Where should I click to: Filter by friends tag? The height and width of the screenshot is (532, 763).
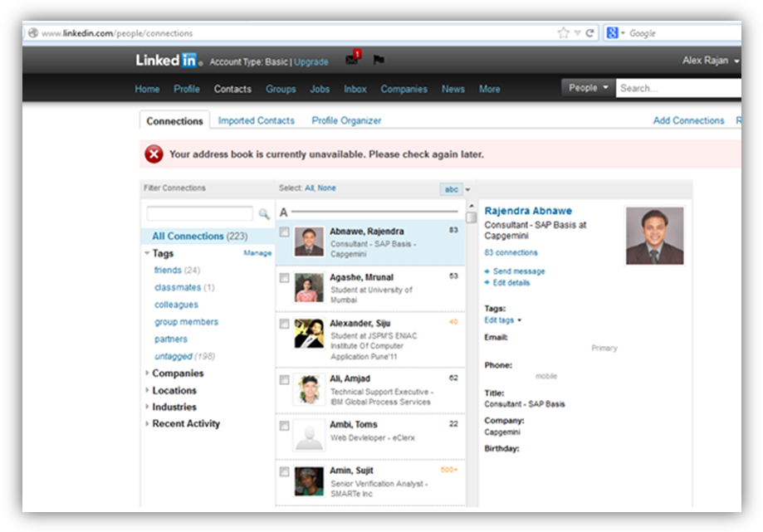click(x=168, y=270)
